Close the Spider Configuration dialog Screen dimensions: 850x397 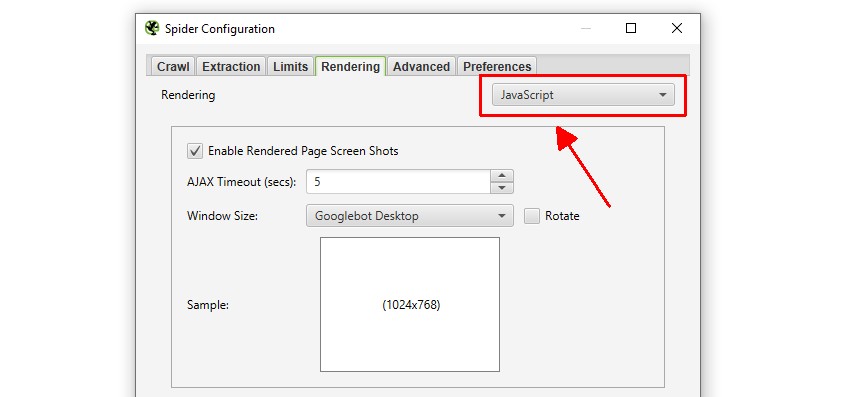[x=677, y=28]
